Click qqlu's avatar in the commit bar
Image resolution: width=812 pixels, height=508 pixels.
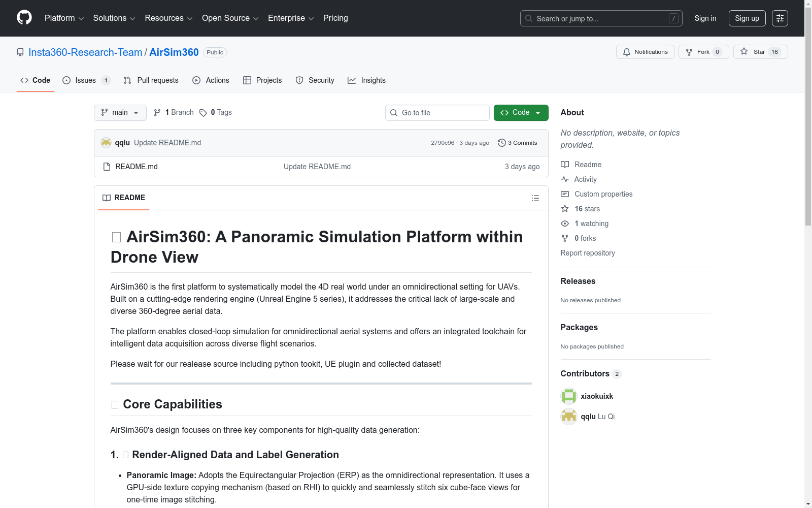[106, 143]
